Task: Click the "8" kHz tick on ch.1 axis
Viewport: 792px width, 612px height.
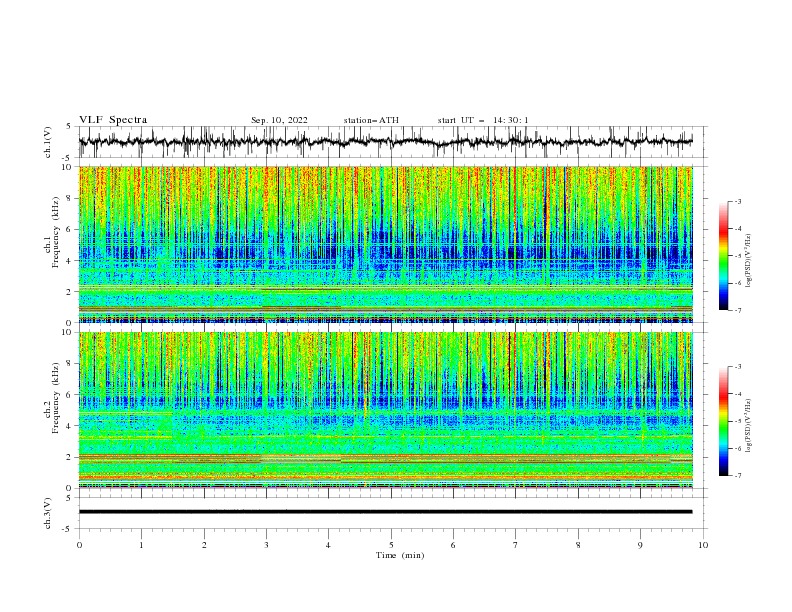Action: pyautogui.click(x=71, y=198)
